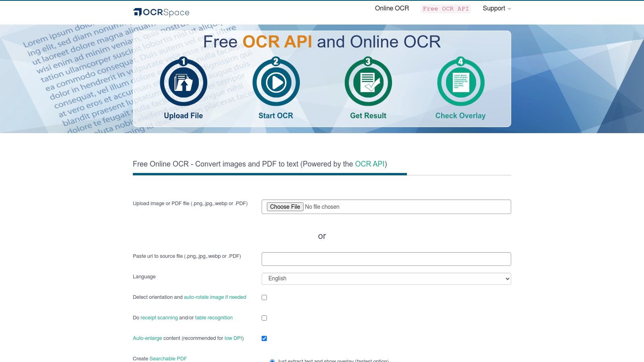
Task: Click step number 3 badge
Action: coord(367,62)
